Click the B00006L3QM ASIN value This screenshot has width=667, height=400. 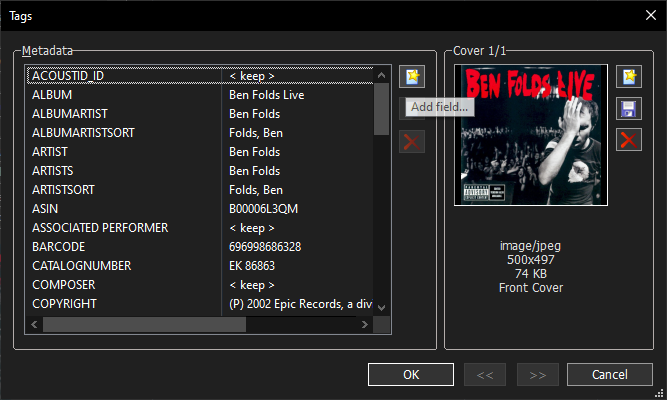[263, 209]
